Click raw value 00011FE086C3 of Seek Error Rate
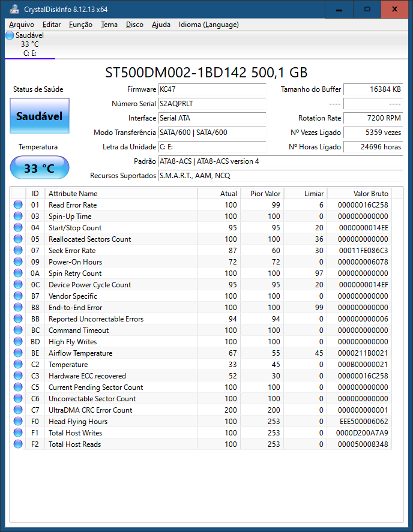Image resolution: width=413 pixels, height=532 pixels. click(x=363, y=250)
